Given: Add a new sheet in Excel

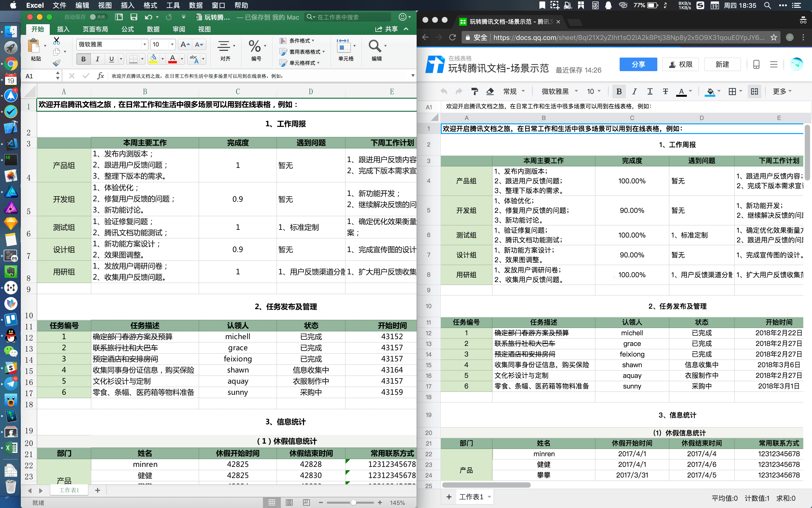Looking at the screenshot, I should coord(98,490).
